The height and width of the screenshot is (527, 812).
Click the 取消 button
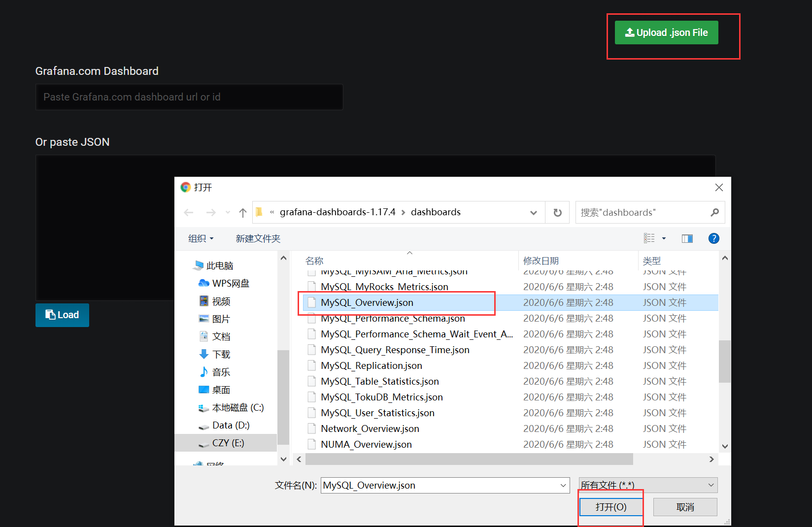pos(685,507)
